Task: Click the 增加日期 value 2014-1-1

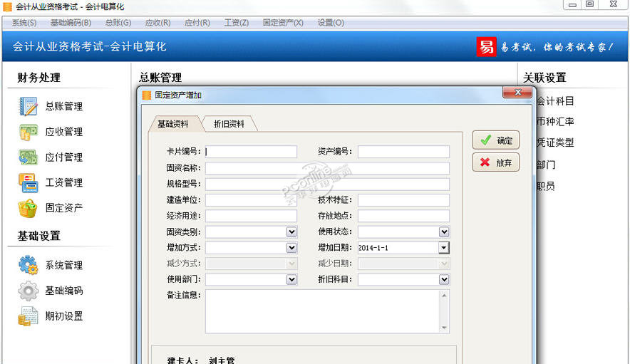Action: (x=373, y=248)
